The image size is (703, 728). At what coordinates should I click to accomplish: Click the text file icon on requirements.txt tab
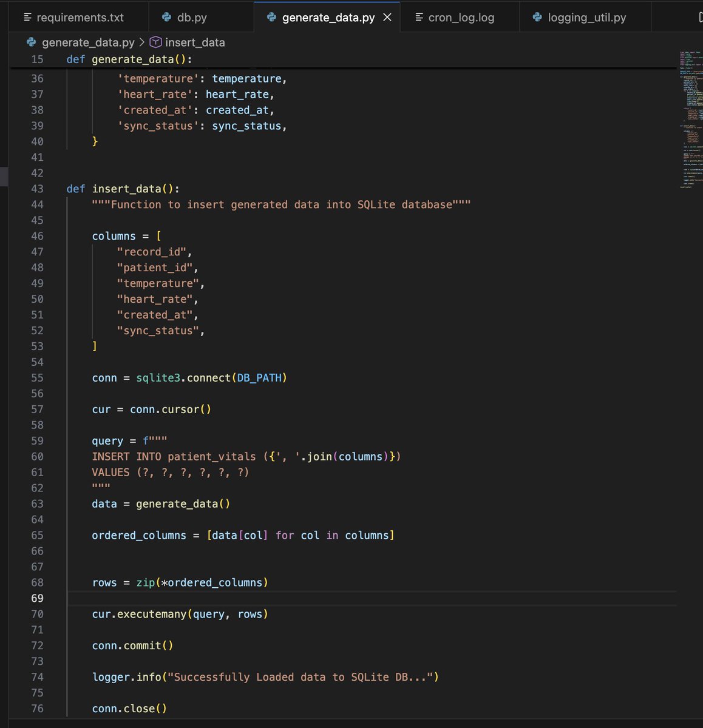(27, 18)
